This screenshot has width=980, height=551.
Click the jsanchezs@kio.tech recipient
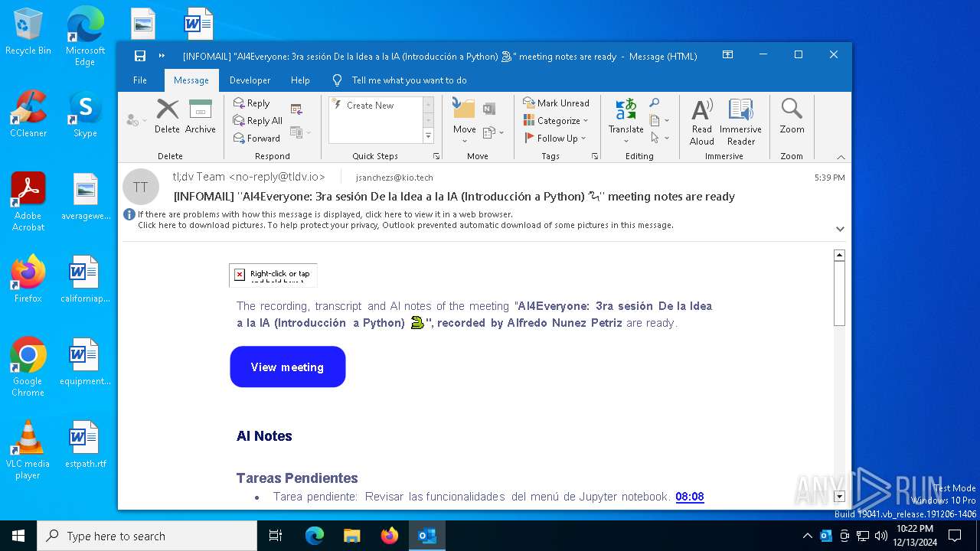pyautogui.click(x=394, y=178)
